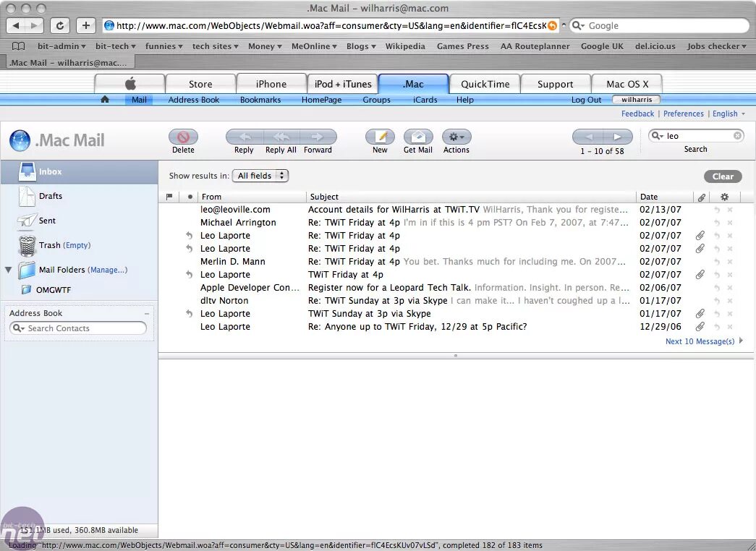
Task: Open the search options magnifier dropdown
Action: pyautogui.click(x=658, y=136)
